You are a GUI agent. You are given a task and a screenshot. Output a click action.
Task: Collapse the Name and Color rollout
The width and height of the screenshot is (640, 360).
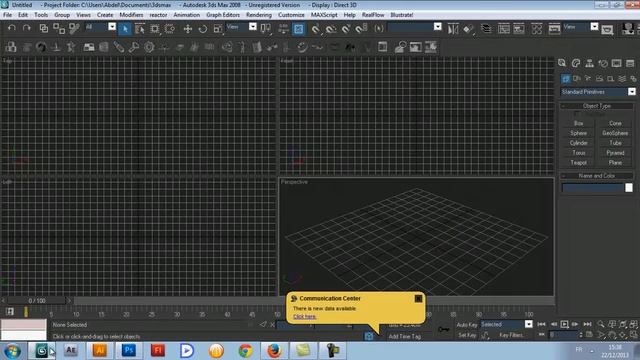pyautogui.click(x=597, y=176)
